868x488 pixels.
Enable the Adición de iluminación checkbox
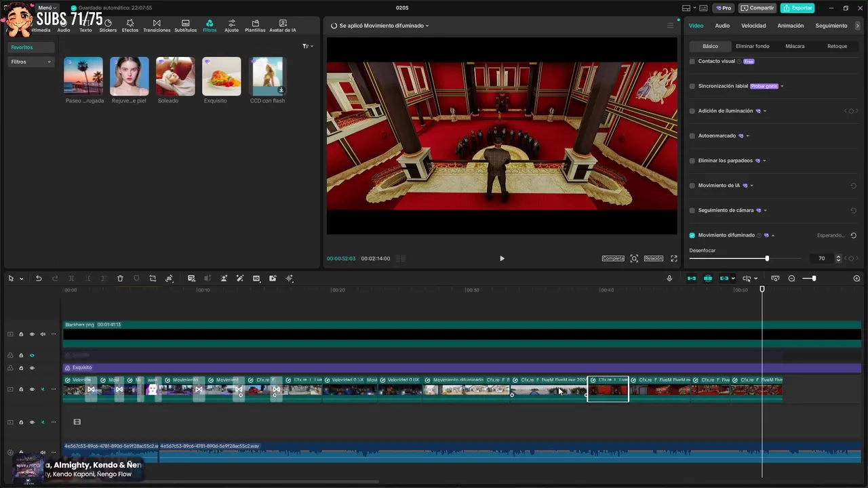tap(692, 110)
